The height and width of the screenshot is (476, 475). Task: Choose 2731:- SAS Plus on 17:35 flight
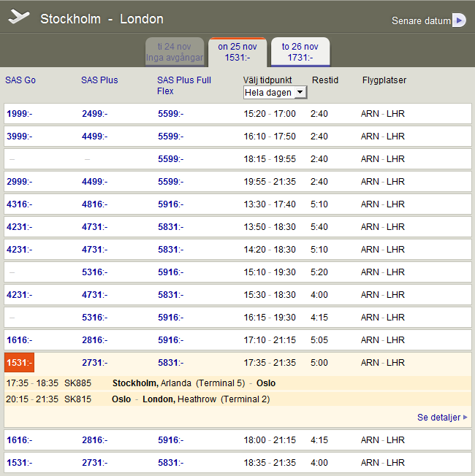coord(94,363)
